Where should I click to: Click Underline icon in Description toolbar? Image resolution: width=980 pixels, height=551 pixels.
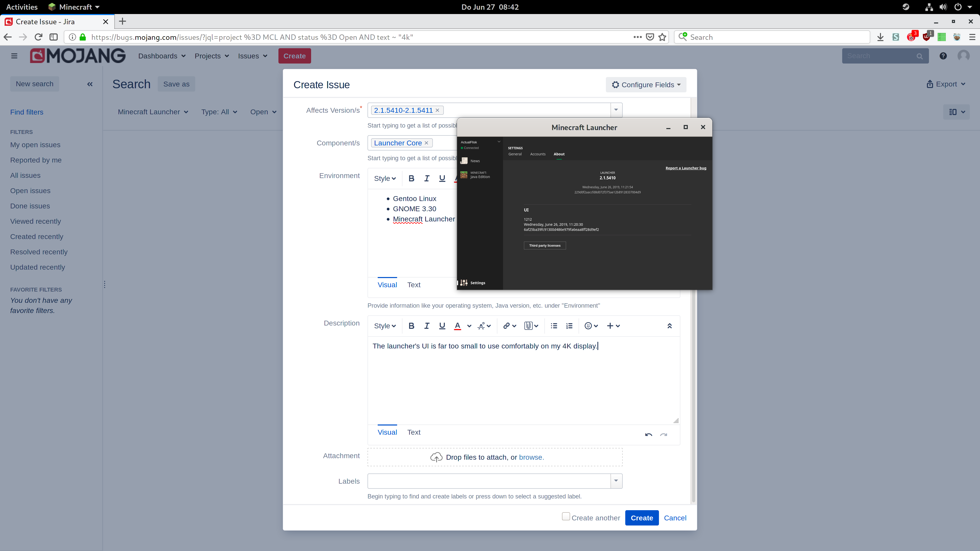click(x=442, y=326)
